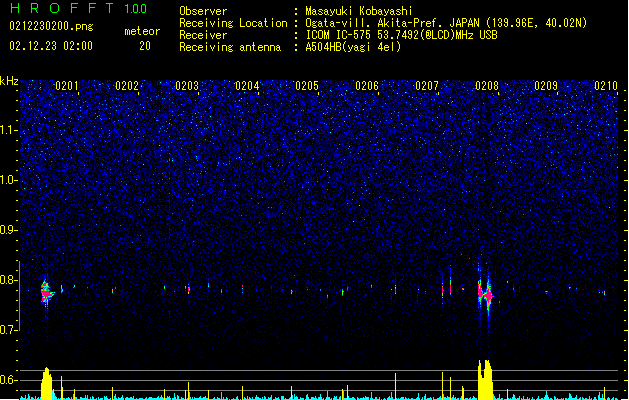Click the 0205 time marker
This screenshot has height=400, width=629.
point(307,86)
